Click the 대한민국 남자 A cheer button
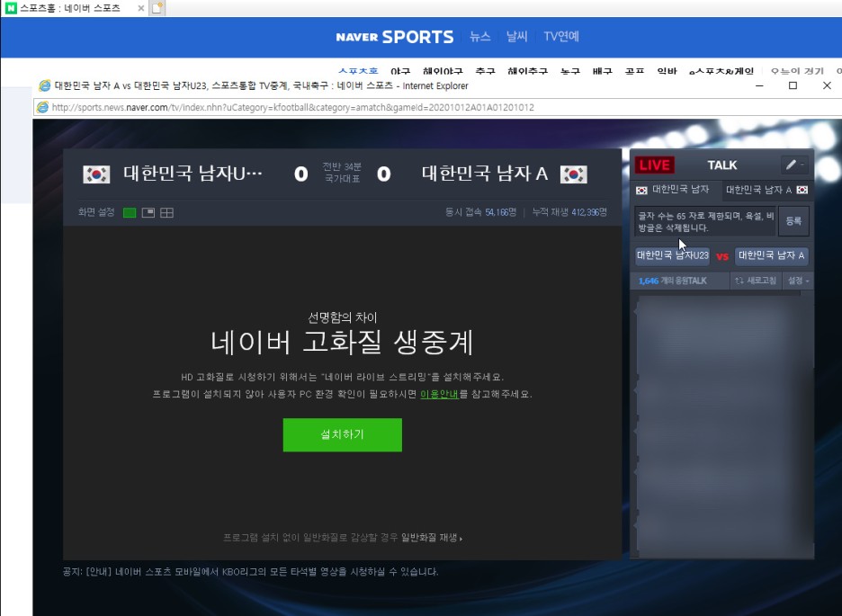The image size is (842, 616). (x=771, y=255)
